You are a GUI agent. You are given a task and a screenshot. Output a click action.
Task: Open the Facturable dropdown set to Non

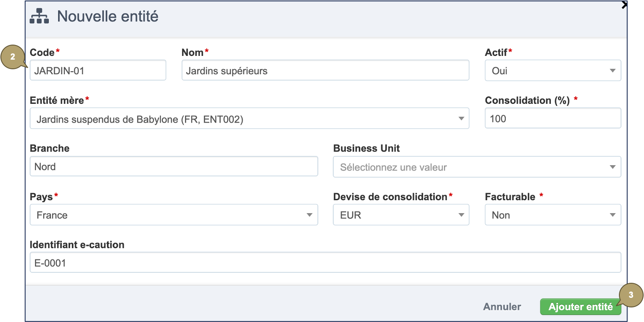pyautogui.click(x=553, y=215)
